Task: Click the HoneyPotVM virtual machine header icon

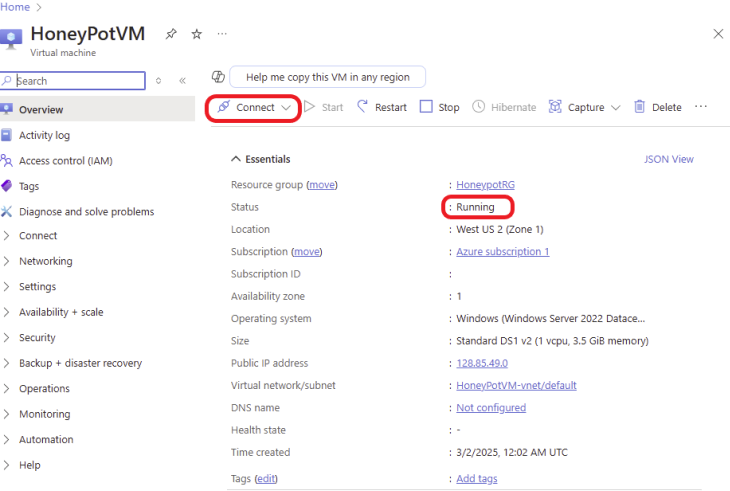Action: [x=11, y=39]
